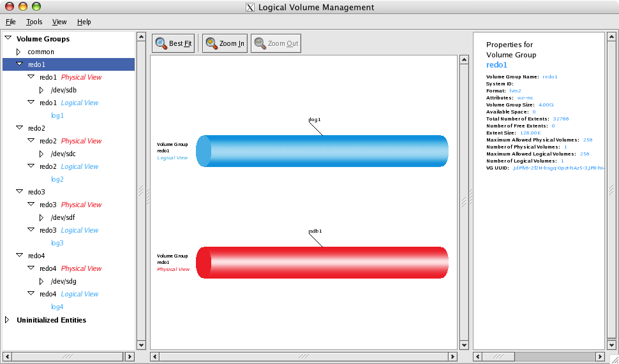Select redo3 Logical View in tree
This screenshot has width=619, height=364.
(x=69, y=230)
